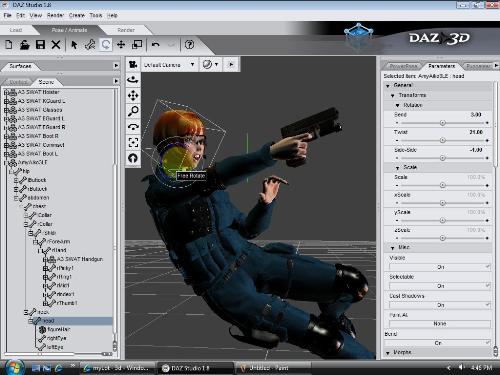Screen dimensions: 500x375
Task: Click the movie camera icon in viewport
Action: 133,64
